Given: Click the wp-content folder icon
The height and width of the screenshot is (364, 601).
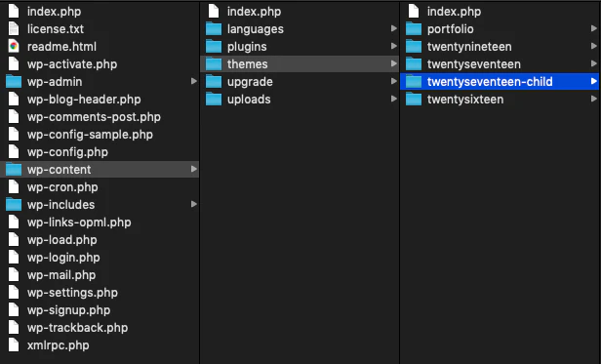Looking at the screenshot, I should coord(14,170).
